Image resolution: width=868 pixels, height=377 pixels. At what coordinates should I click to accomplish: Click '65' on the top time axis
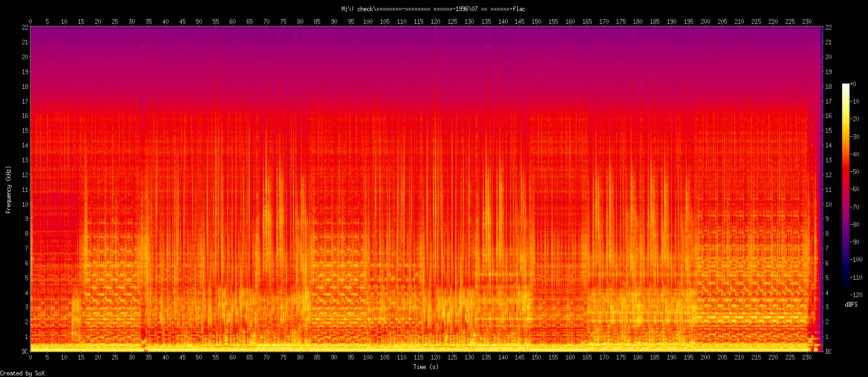click(x=250, y=22)
